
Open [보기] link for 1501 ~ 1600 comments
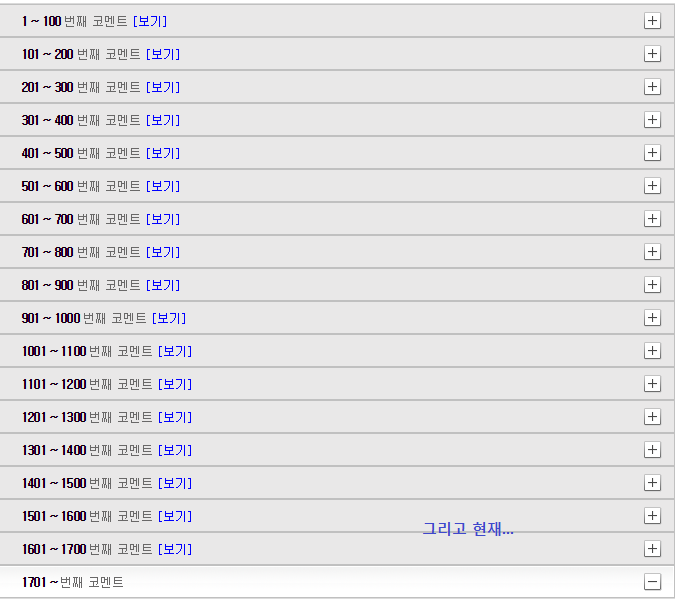pos(175,516)
